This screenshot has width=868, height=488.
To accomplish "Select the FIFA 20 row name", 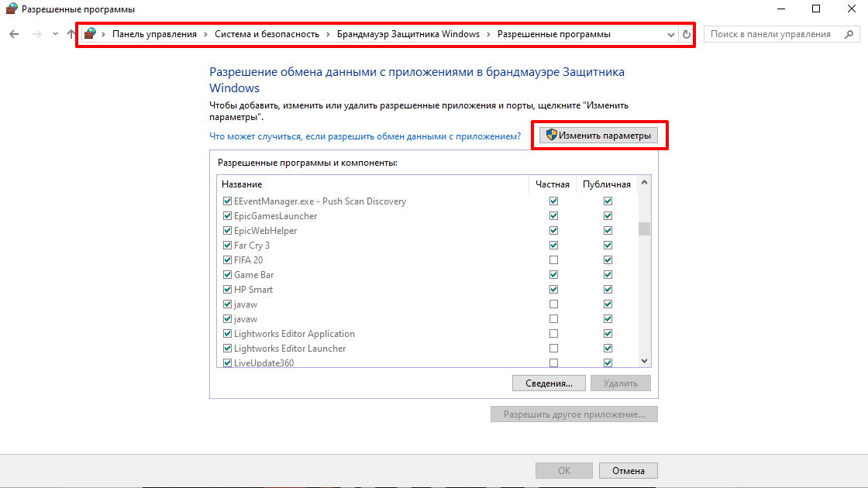I will click(x=248, y=260).
